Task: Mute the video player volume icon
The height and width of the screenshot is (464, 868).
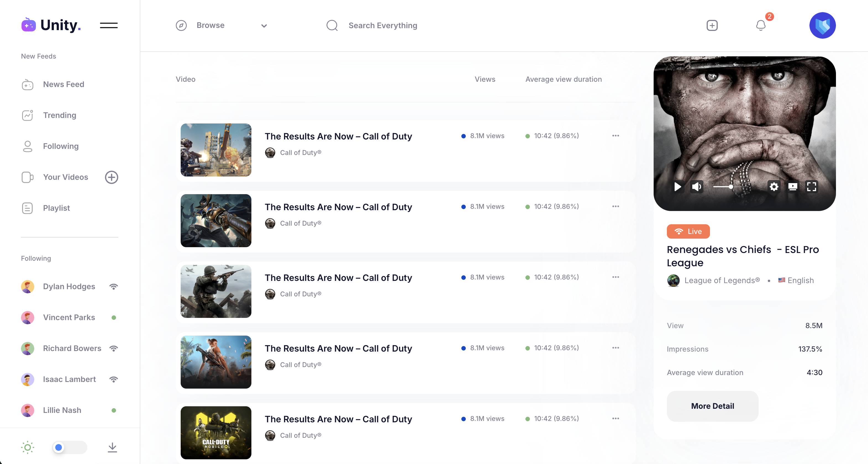Action: (696, 187)
